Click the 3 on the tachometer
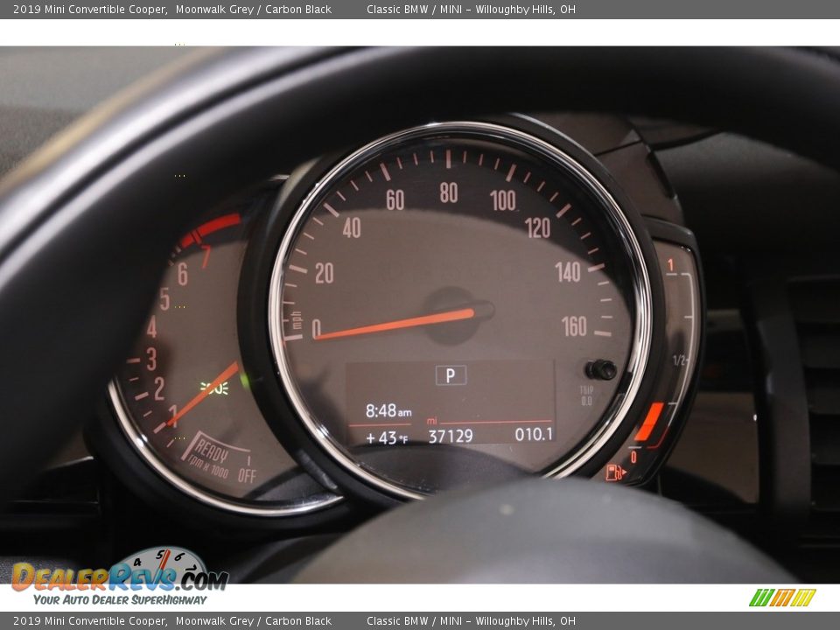 (x=151, y=359)
